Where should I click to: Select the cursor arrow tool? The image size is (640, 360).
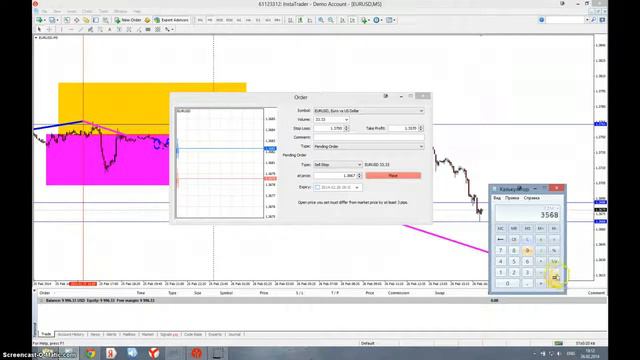pos(39,29)
